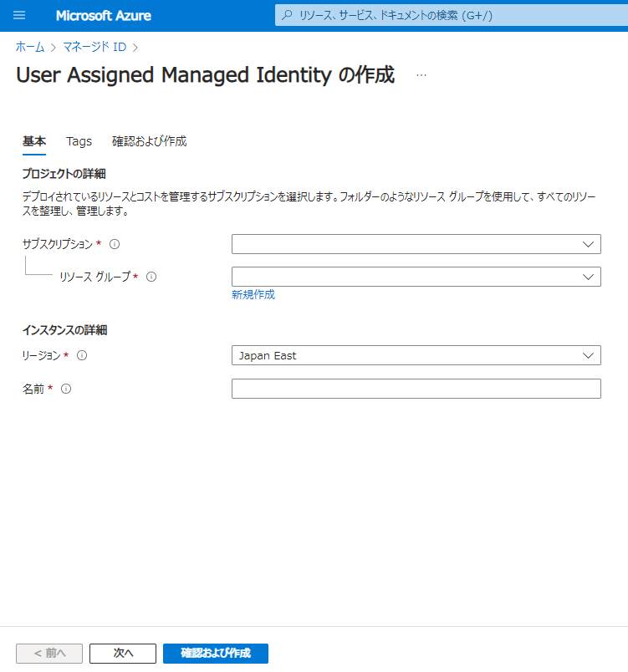This screenshot has width=628, height=672.
Task: Click the search magnifier icon
Action: [x=287, y=15]
